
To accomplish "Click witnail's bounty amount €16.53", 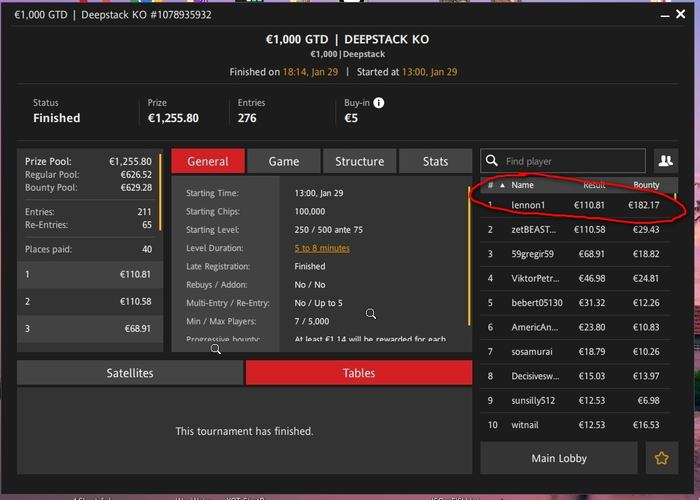I will pyautogui.click(x=646, y=425).
